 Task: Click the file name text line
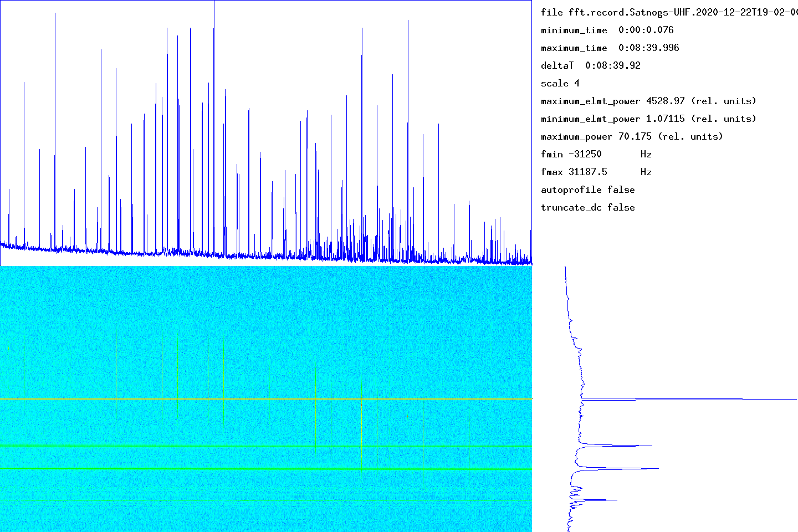(x=669, y=12)
